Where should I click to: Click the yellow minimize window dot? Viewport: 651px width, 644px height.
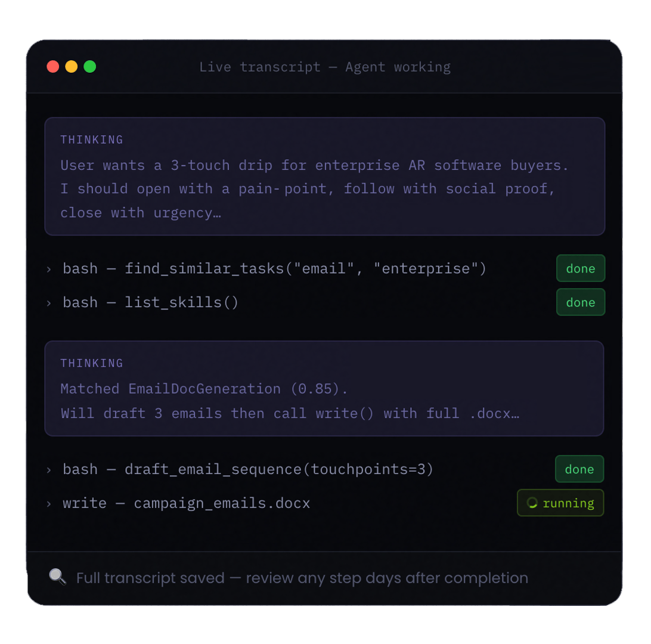[x=72, y=67]
